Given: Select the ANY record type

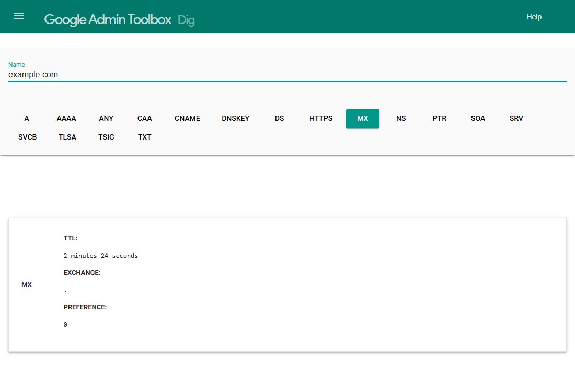Looking at the screenshot, I should point(106,119).
